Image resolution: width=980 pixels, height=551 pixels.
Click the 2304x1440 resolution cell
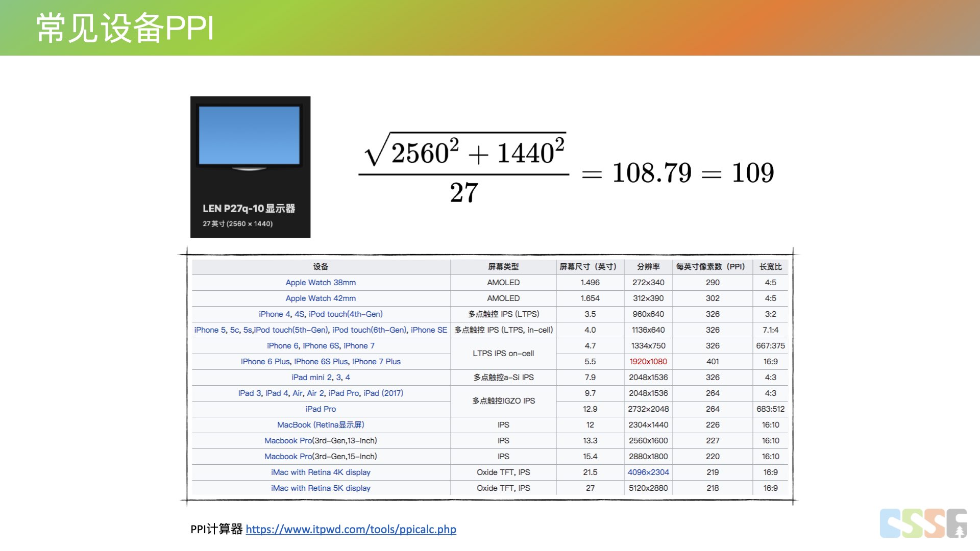tap(648, 425)
